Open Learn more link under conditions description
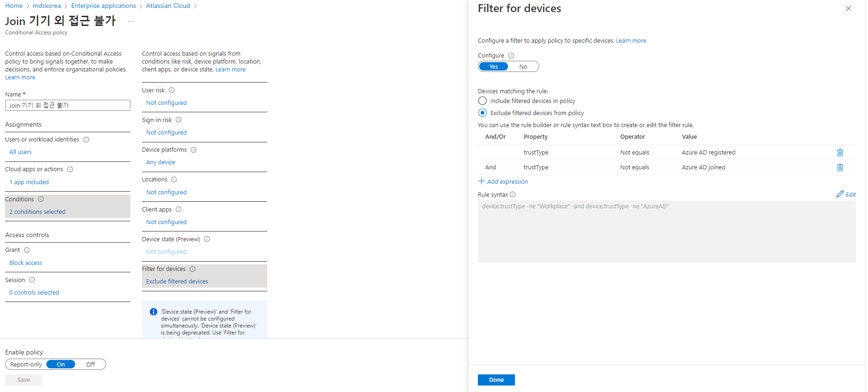868x392 pixels. (231, 70)
